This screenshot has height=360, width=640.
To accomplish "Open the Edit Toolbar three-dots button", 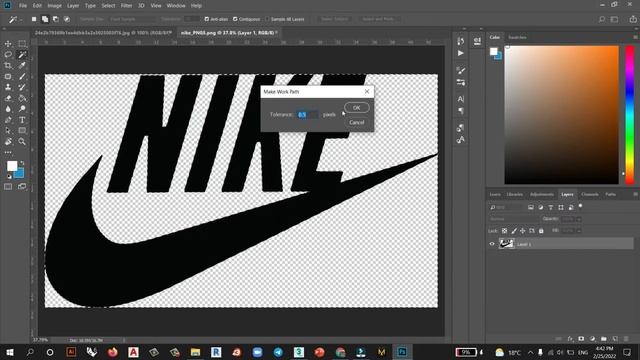I will click(x=8, y=152).
